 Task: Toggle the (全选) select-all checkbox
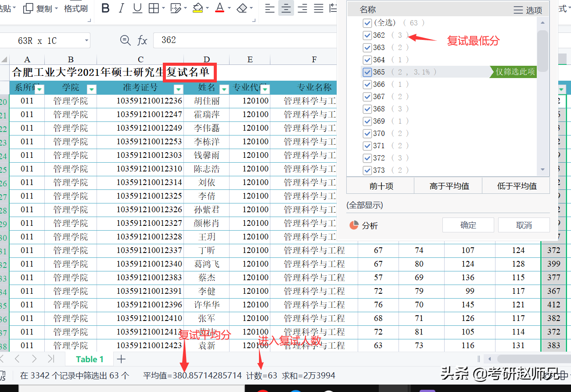(x=367, y=23)
